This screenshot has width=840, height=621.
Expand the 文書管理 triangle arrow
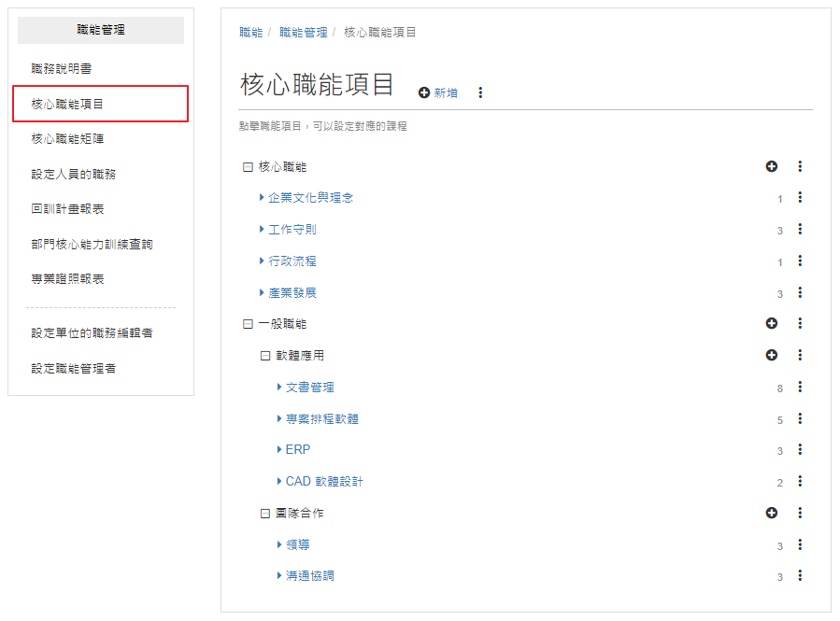click(x=279, y=387)
